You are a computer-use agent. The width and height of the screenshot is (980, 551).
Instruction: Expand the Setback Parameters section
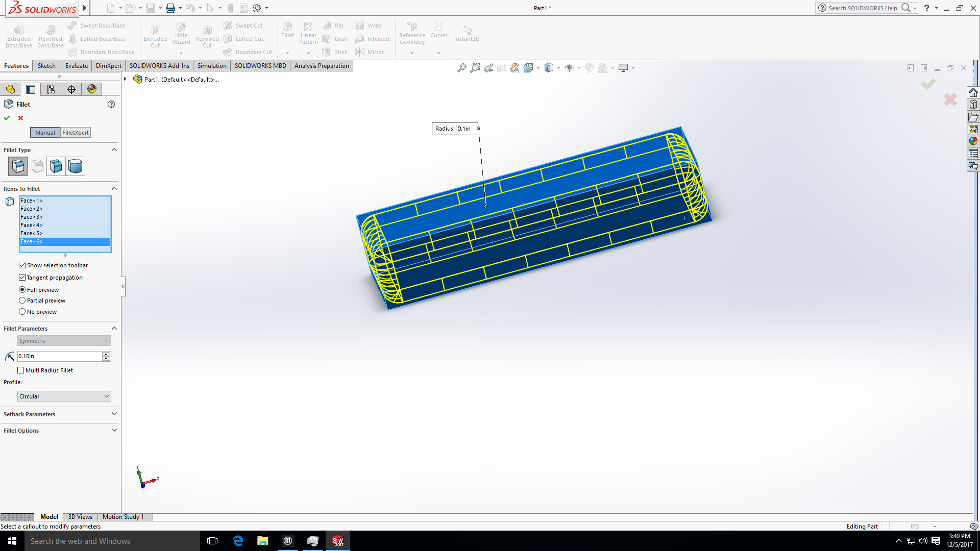pyautogui.click(x=114, y=414)
